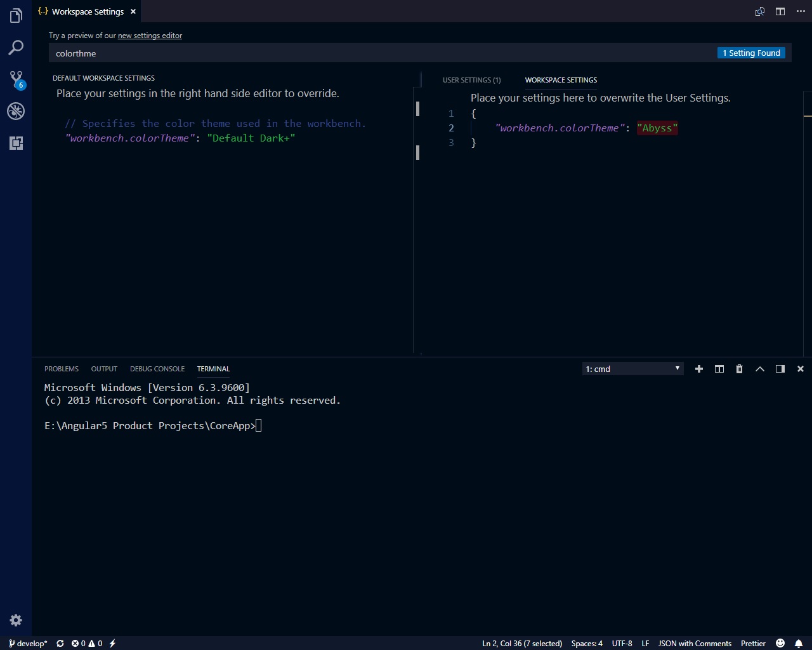Click the lightning bolt status bar icon
The width and height of the screenshot is (812, 650).
point(113,643)
